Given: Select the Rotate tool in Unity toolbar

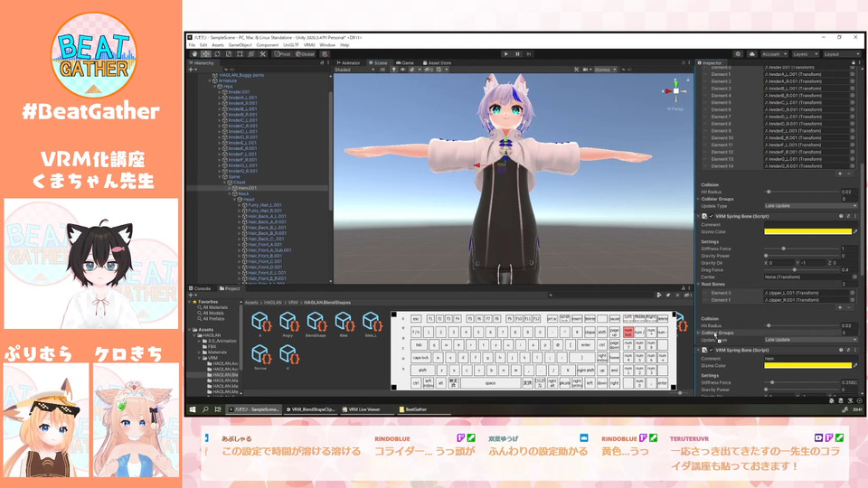Looking at the screenshot, I should click(217, 54).
